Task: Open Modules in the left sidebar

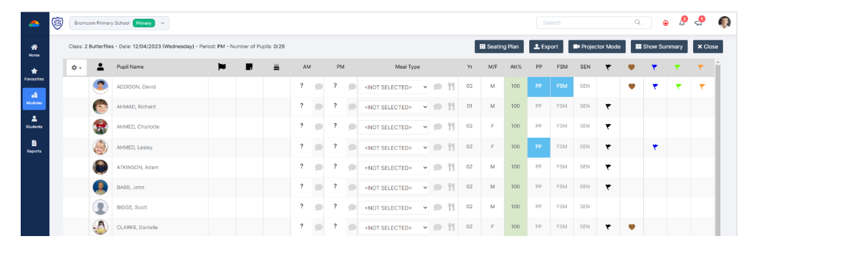Action: point(34,98)
